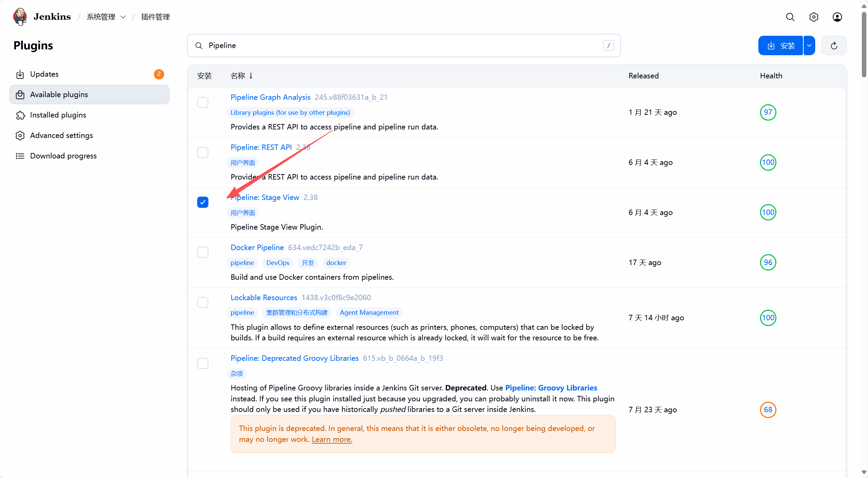Click the orange health score 68 badge
Viewport: 868px width, 478px height.
coord(768,410)
